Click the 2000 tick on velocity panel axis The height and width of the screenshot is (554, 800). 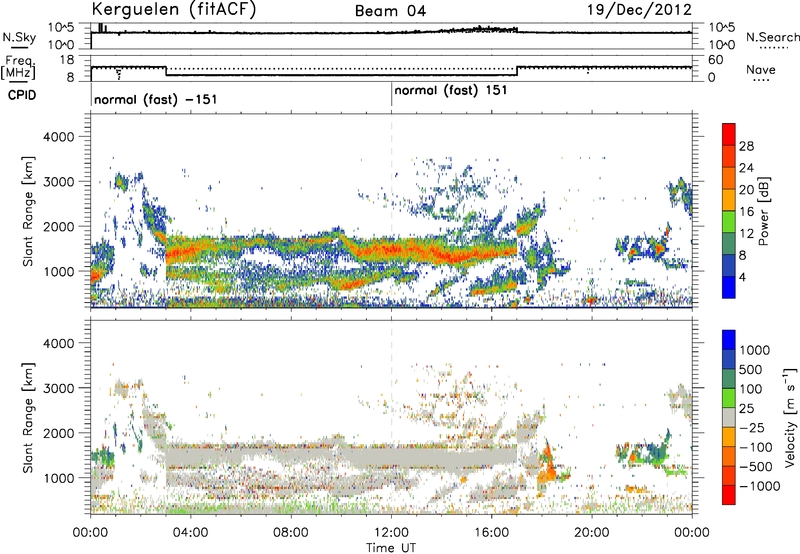58,433
